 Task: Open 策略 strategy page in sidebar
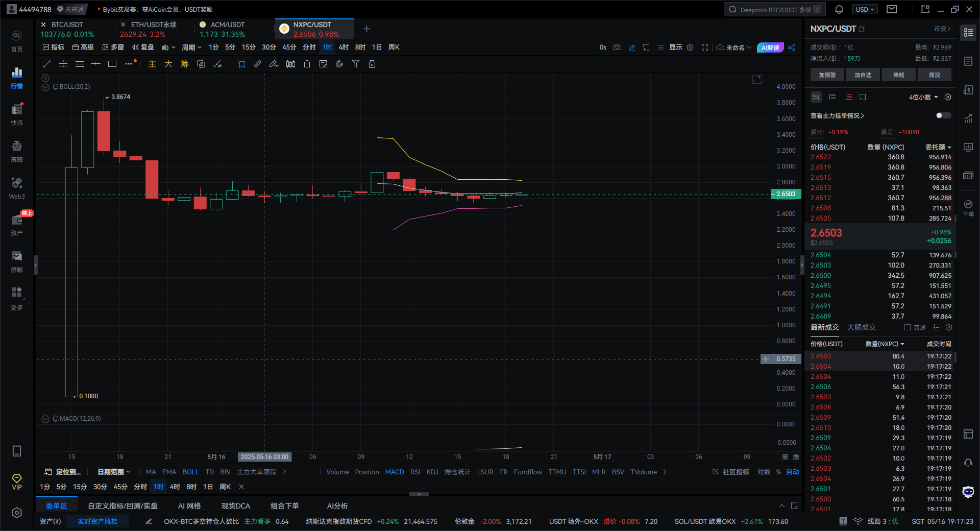17,151
